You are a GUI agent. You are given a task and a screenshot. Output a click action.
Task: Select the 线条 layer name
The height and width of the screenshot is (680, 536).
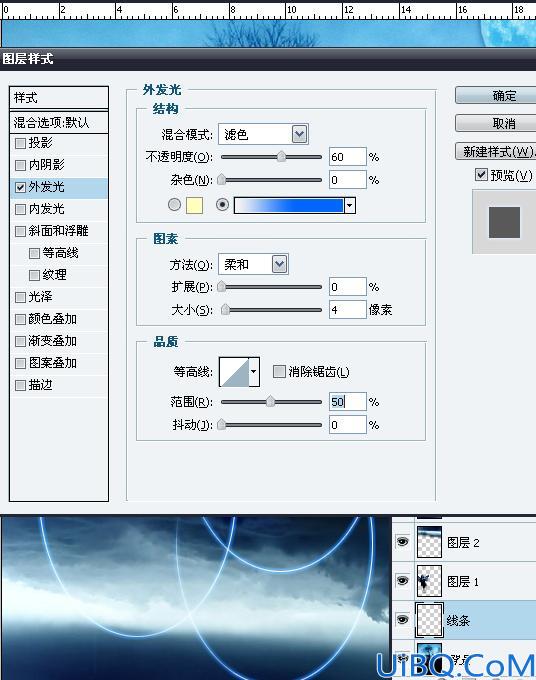click(458, 621)
